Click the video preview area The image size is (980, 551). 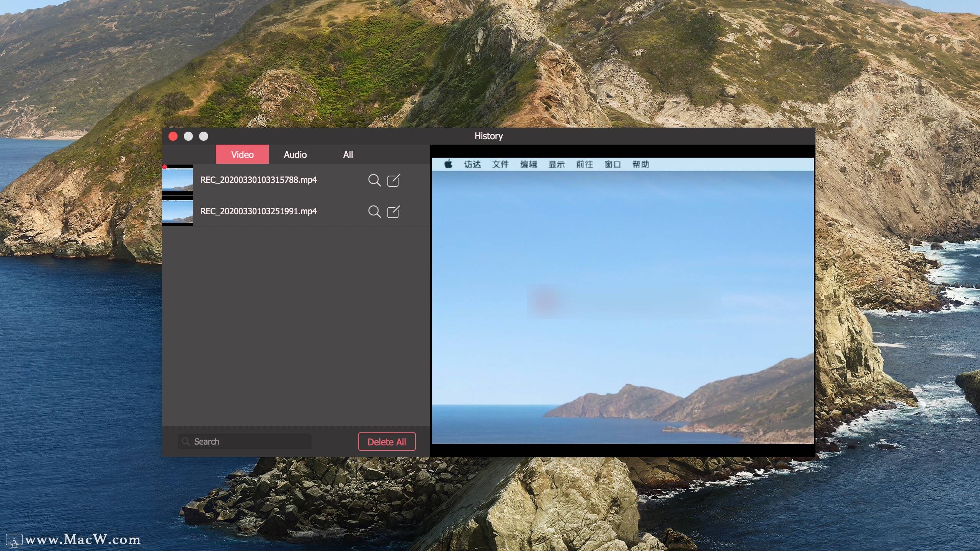click(x=623, y=300)
